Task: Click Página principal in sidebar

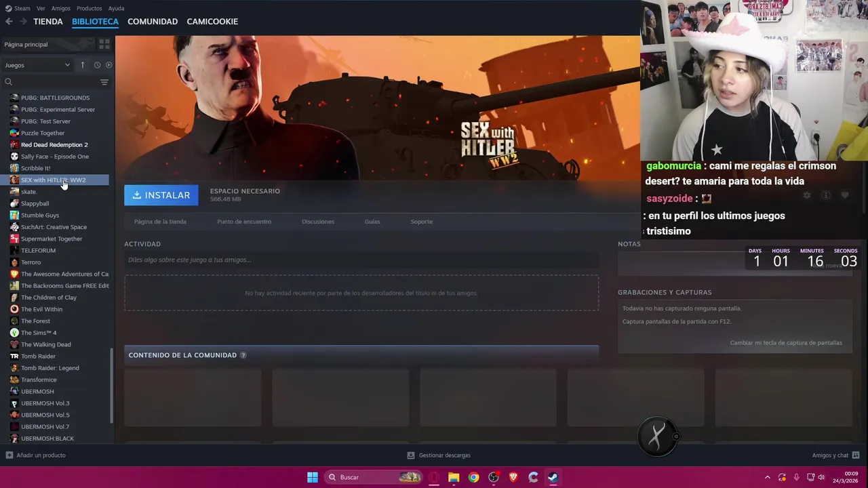Action: tap(47, 44)
